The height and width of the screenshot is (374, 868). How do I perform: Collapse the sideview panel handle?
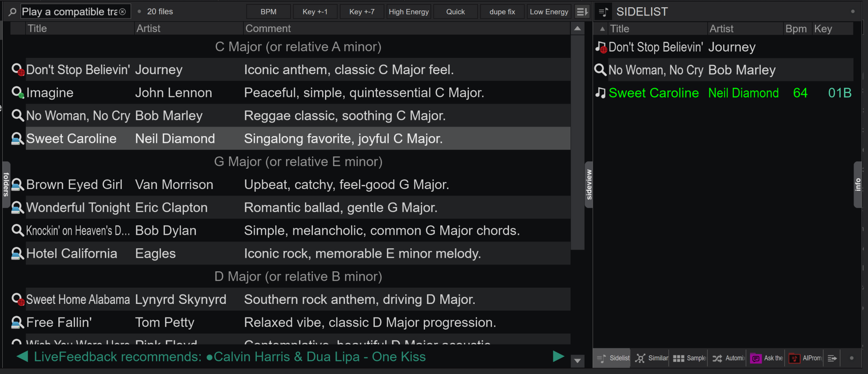point(589,184)
